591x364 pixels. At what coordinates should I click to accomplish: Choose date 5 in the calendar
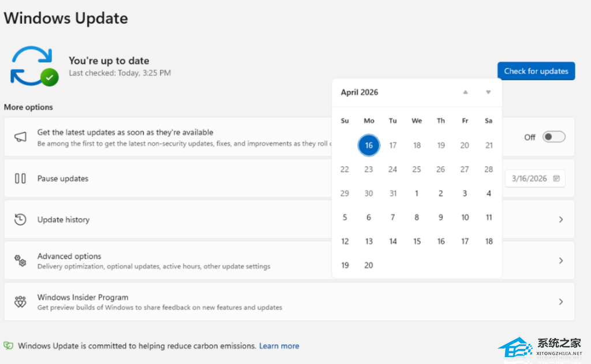(345, 217)
